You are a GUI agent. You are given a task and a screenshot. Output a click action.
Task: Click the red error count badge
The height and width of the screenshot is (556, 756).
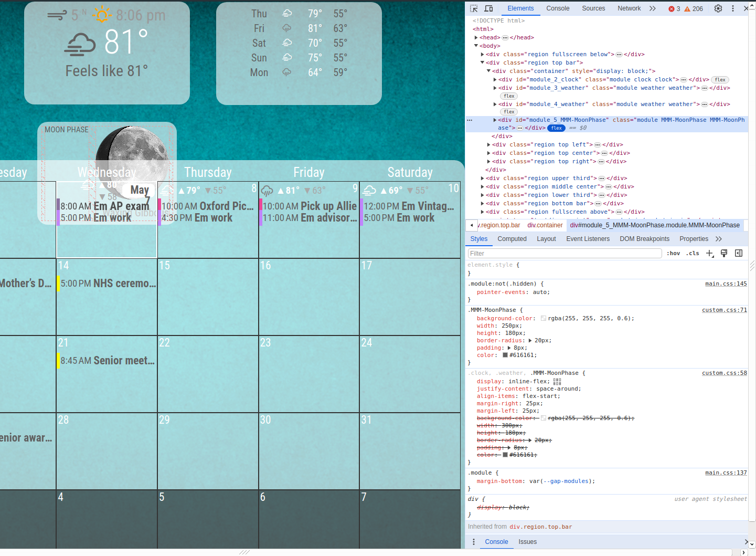click(x=674, y=9)
